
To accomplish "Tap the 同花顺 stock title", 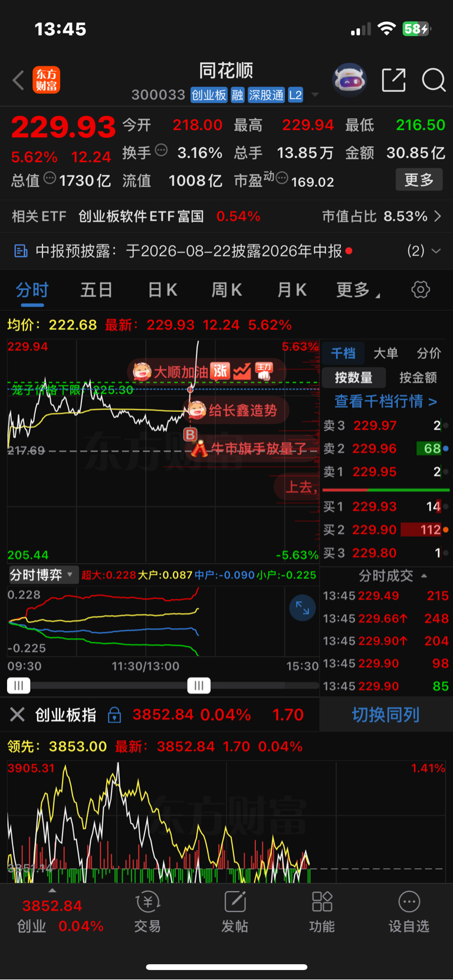I will click(226, 71).
